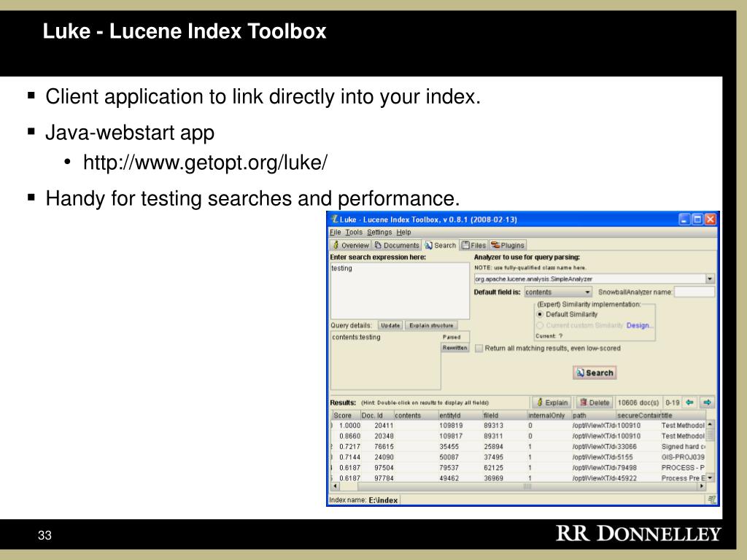Click the right arrow of the results horizontal scrollbar
747x560 pixels.
click(x=701, y=486)
